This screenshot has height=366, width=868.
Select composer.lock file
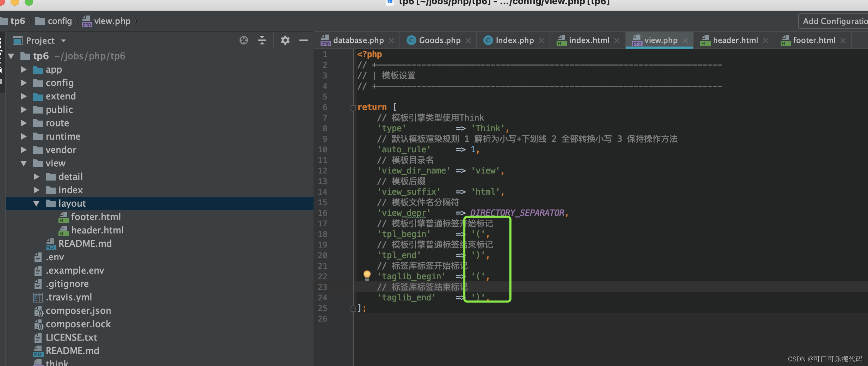tap(78, 324)
